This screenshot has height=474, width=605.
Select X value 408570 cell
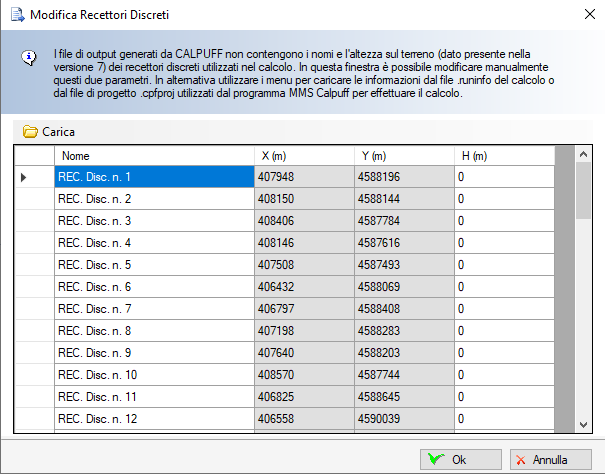pos(304,375)
